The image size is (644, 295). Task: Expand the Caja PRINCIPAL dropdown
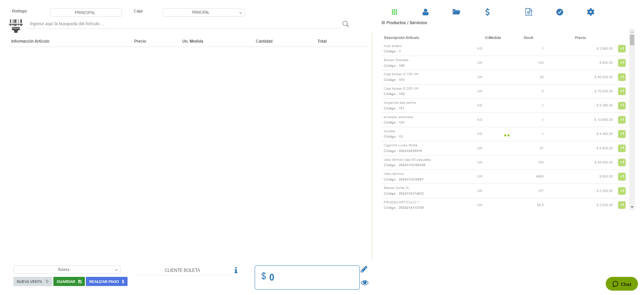pos(203,13)
